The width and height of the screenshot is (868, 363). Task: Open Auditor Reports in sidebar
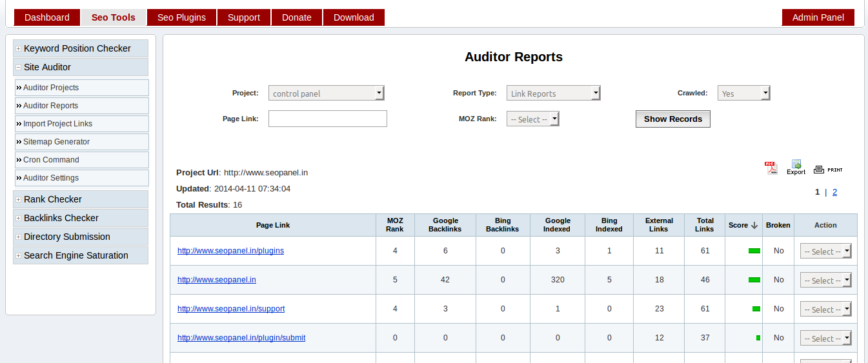(82, 106)
